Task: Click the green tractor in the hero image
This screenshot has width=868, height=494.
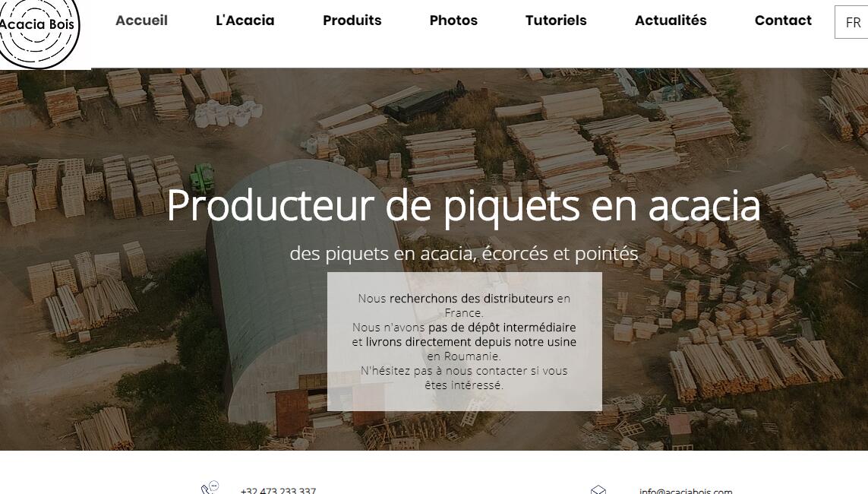Action: point(202,178)
